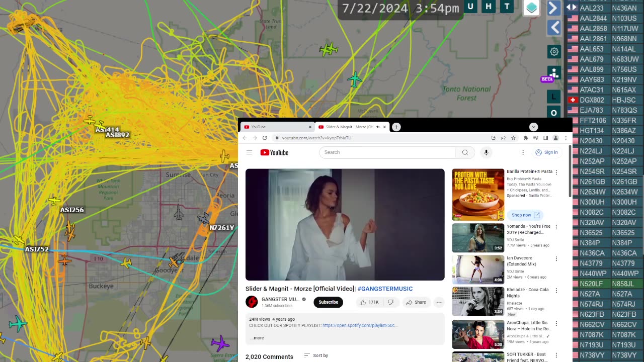Subscribe to the GANGSTER MUSIC channel

pos(328,302)
